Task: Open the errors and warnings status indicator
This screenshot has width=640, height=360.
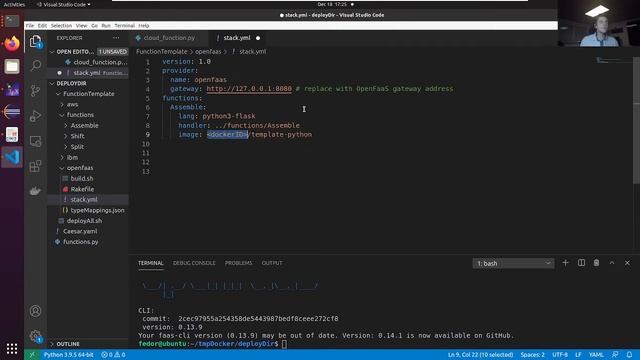Action: (x=113, y=355)
